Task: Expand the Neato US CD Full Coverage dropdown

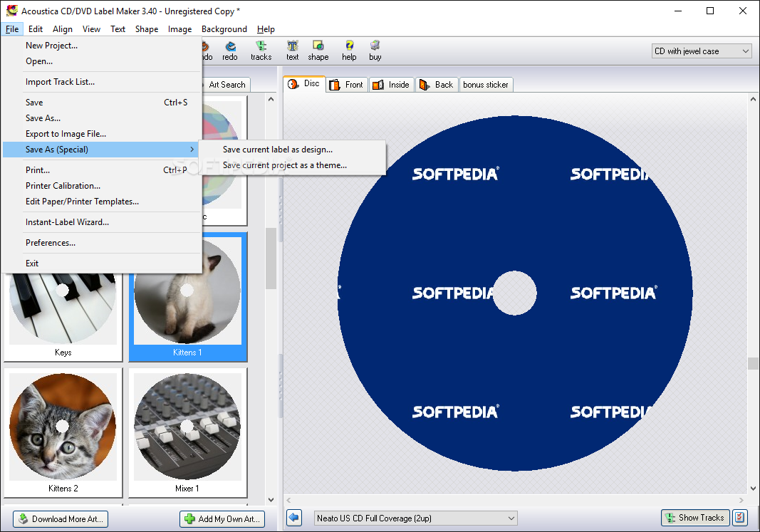Action: 415,518
